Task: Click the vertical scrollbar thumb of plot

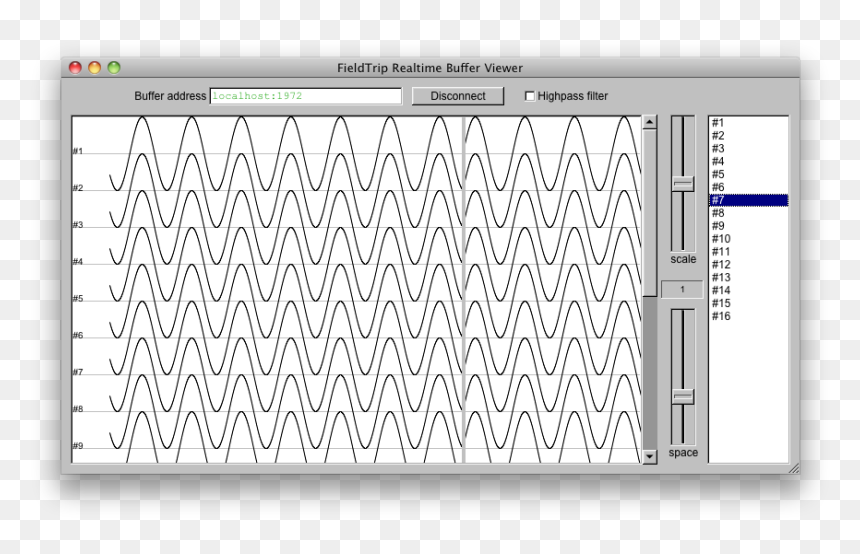Action: (649, 213)
